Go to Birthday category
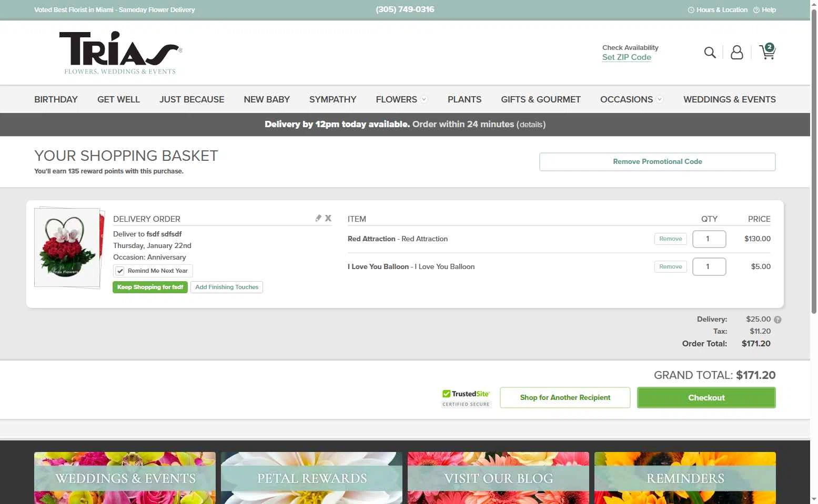This screenshot has width=818, height=504. pyautogui.click(x=56, y=99)
